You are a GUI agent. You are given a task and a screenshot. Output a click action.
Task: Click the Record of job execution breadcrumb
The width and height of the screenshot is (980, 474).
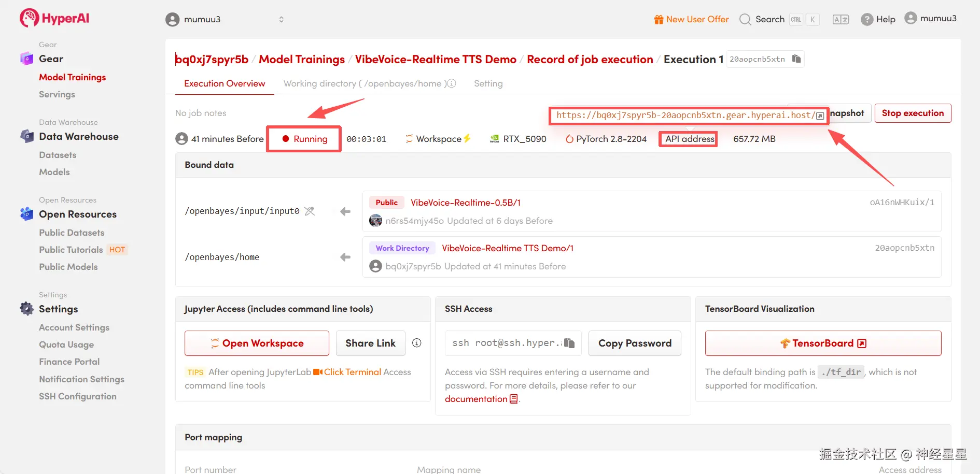click(x=590, y=59)
